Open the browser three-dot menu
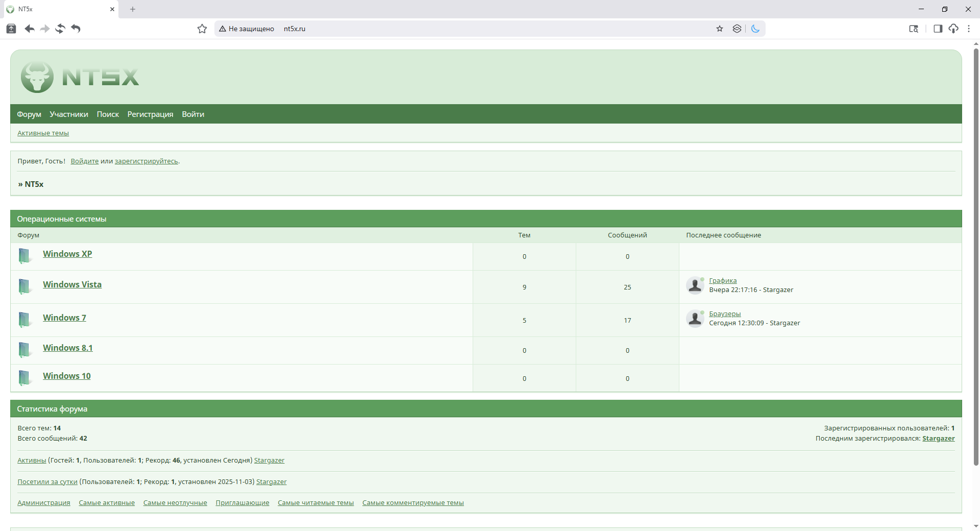980x531 pixels. pos(969,29)
